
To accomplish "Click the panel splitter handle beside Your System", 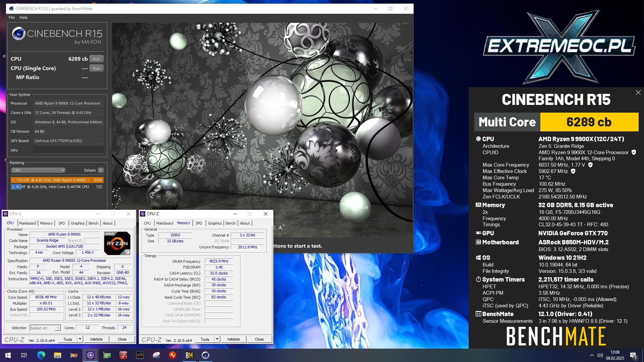I will coord(110,137).
